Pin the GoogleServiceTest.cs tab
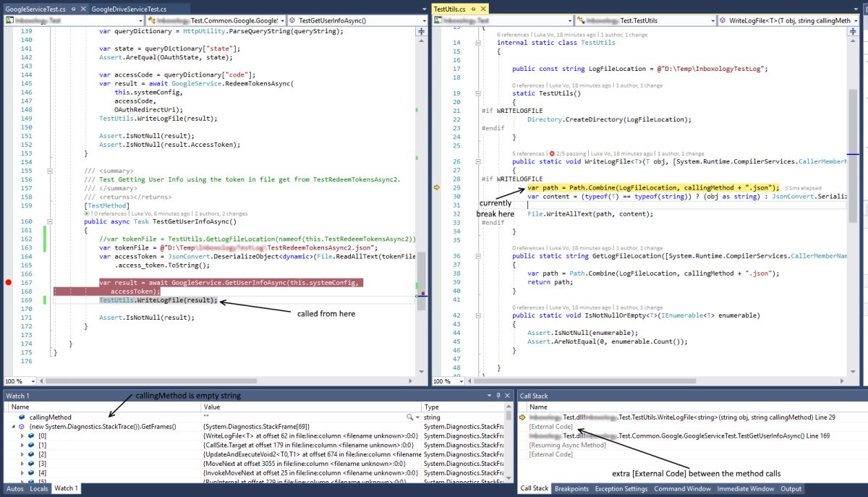The width and height of the screenshot is (868, 497). point(72,9)
